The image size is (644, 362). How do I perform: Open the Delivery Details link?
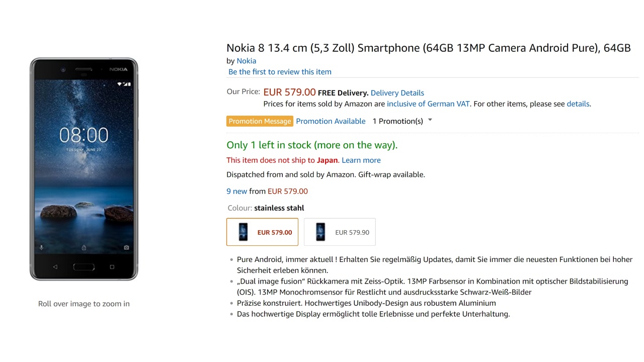397,93
